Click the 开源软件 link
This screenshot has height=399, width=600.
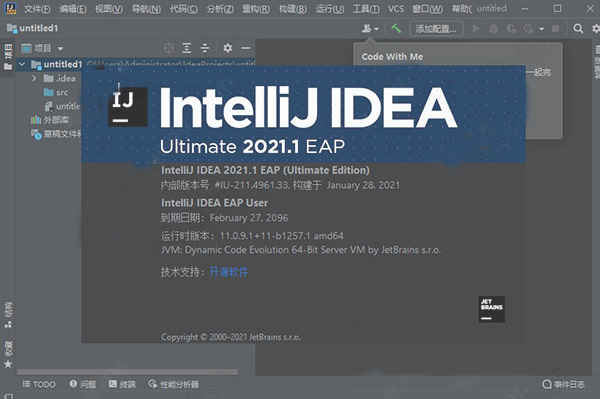pos(228,272)
